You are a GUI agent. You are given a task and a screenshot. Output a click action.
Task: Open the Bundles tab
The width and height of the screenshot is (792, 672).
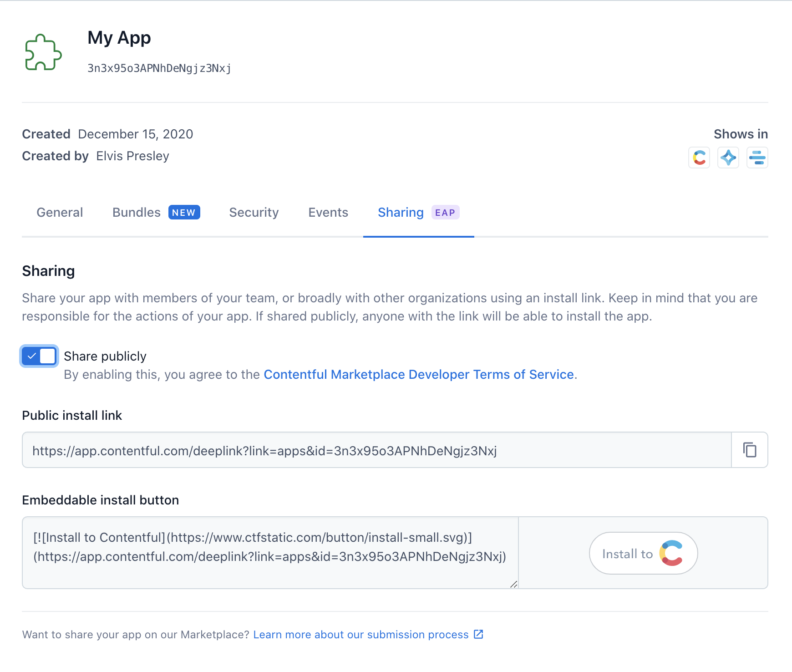tap(136, 212)
